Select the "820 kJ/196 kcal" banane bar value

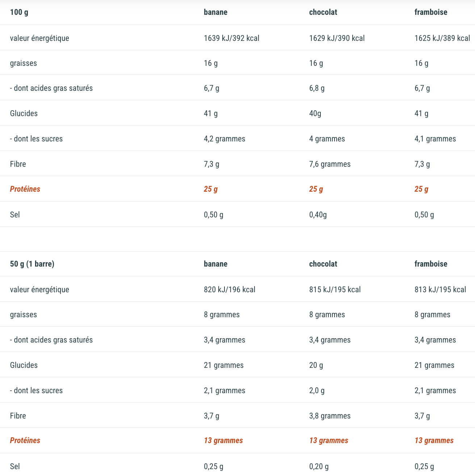230,290
